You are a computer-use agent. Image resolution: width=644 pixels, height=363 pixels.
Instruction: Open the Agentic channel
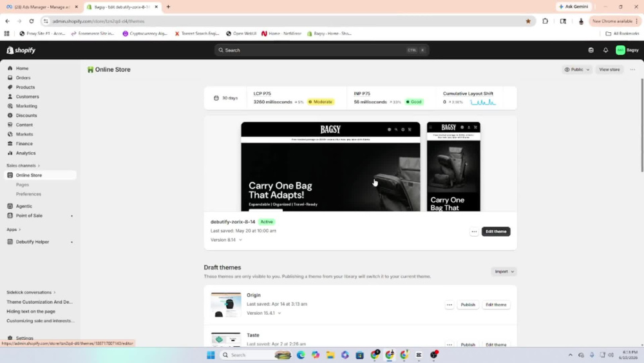pyautogui.click(x=24, y=206)
